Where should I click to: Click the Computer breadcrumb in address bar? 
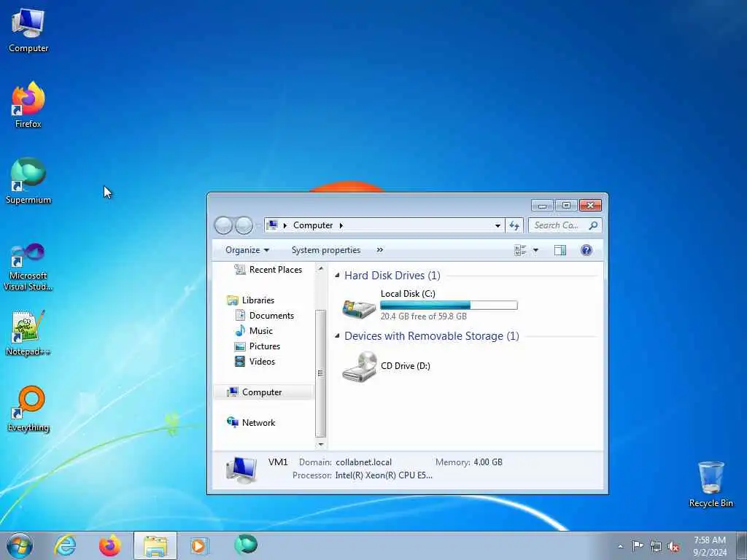(x=313, y=225)
